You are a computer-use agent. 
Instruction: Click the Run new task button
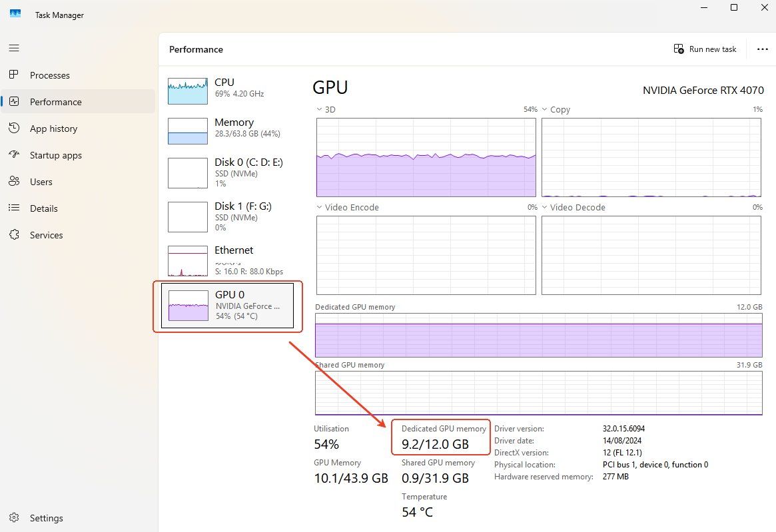coord(705,49)
